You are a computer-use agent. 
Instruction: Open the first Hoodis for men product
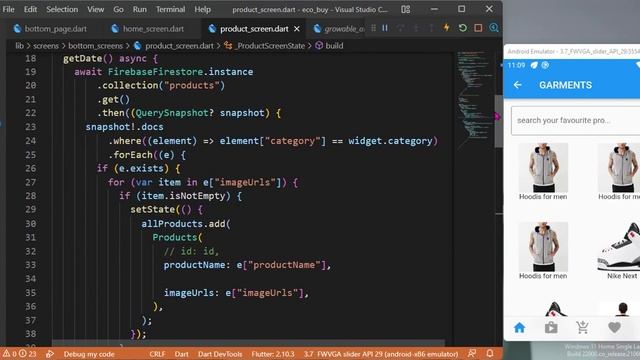click(x=543, y=171)
